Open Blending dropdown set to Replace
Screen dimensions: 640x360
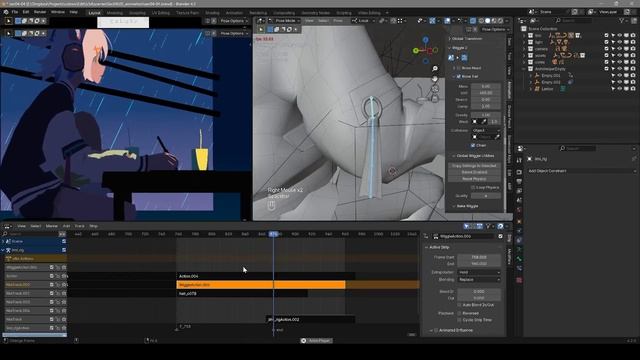coord(479,280)
